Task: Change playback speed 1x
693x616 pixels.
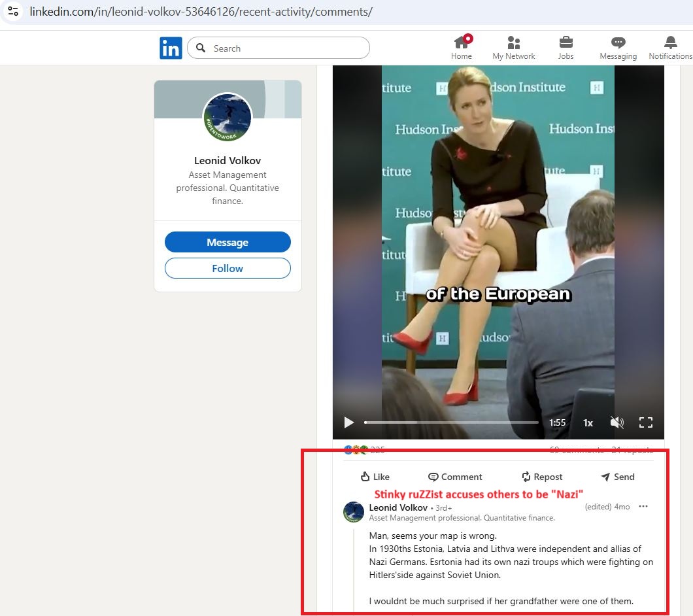Action: click(588, 422)
